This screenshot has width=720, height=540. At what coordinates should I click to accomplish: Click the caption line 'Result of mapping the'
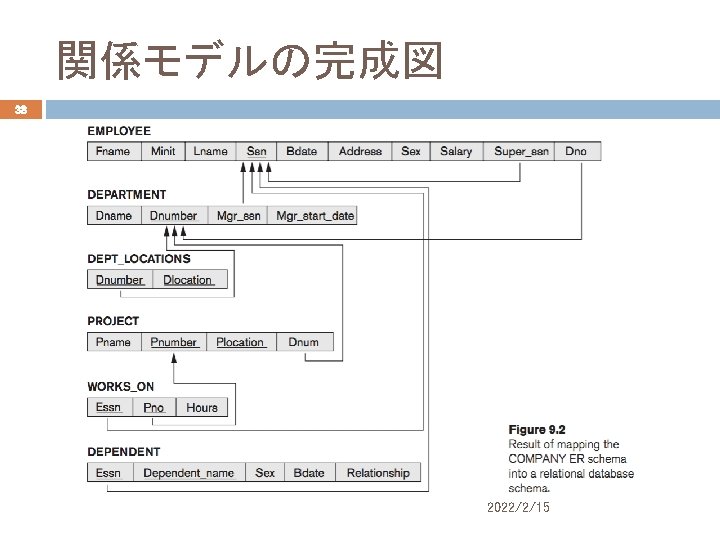[563, 444]
